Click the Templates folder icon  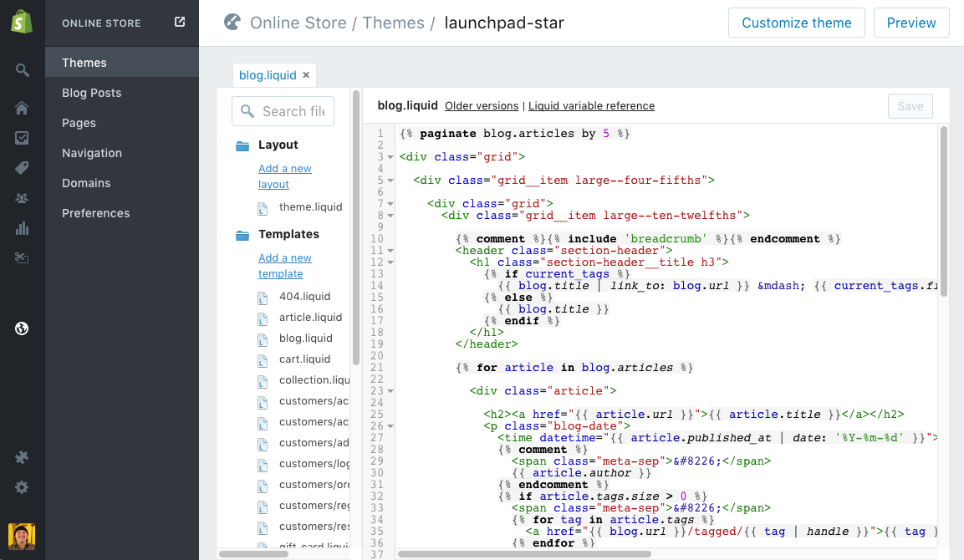242,236
